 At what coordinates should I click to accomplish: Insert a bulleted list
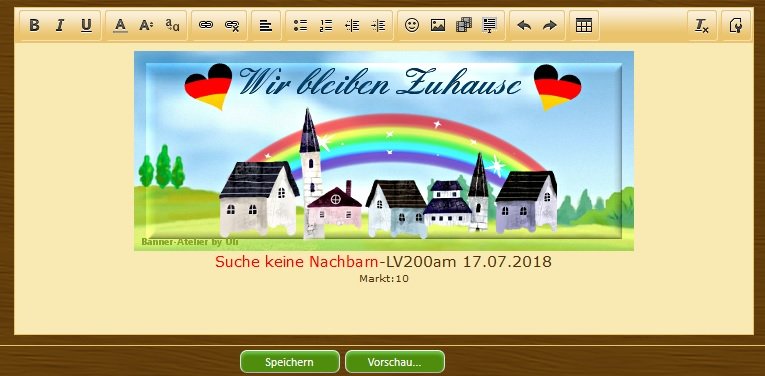click(300, 25)
